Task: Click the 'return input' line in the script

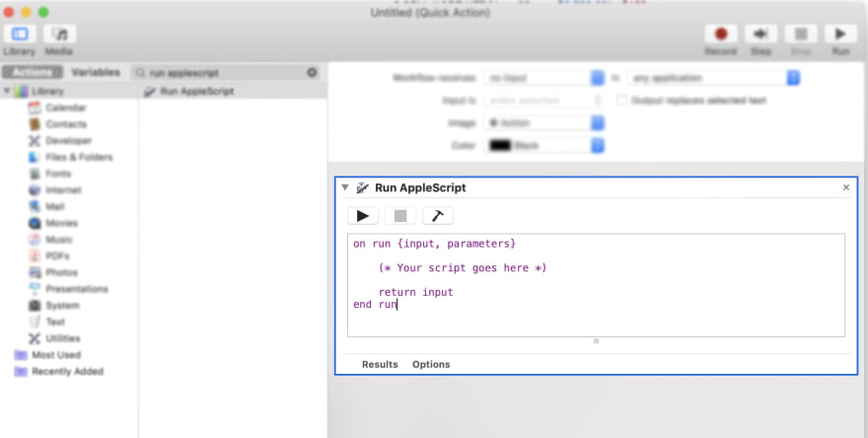Action: click(415, 292)
